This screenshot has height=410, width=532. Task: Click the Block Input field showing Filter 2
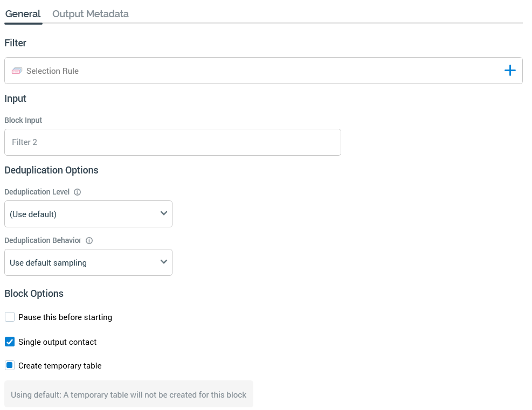[172, 142]
